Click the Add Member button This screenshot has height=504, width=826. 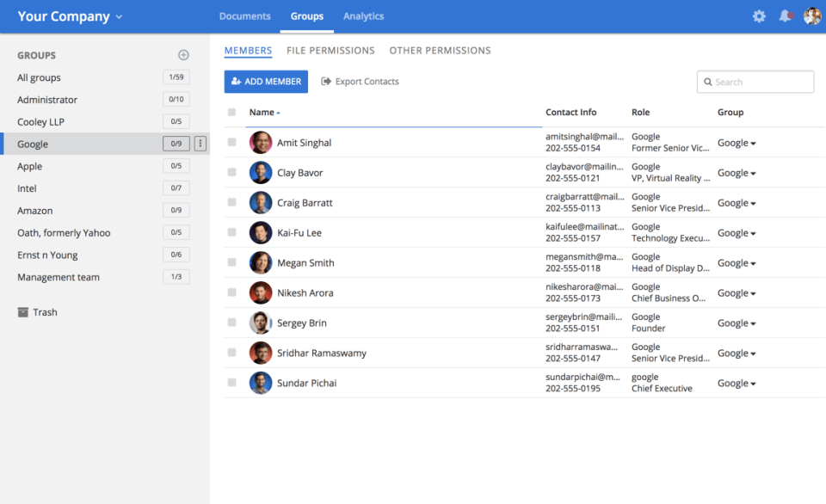pyautogui.click(x=266, y=82)
